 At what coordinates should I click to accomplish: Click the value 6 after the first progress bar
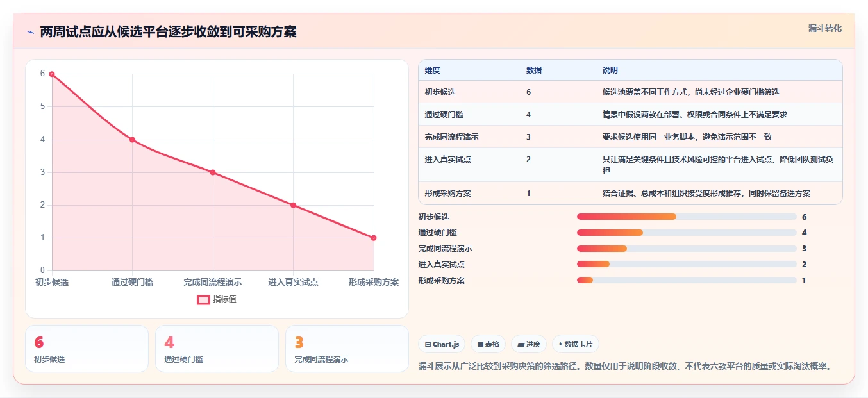pyautogui.click(x=804, y=217)
